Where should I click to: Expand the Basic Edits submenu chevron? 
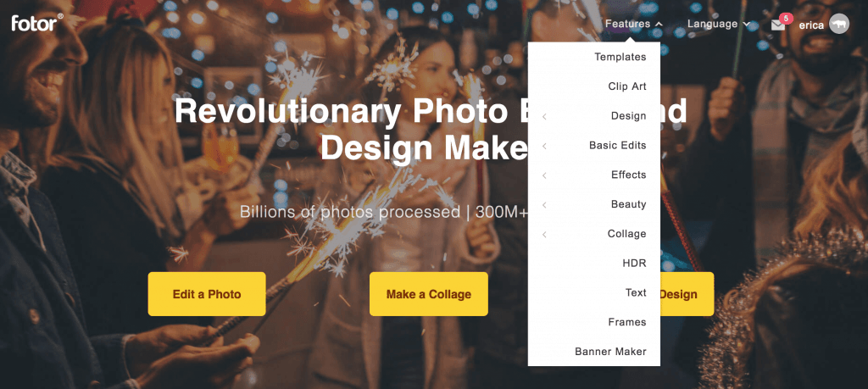click(x=545, y=146)
